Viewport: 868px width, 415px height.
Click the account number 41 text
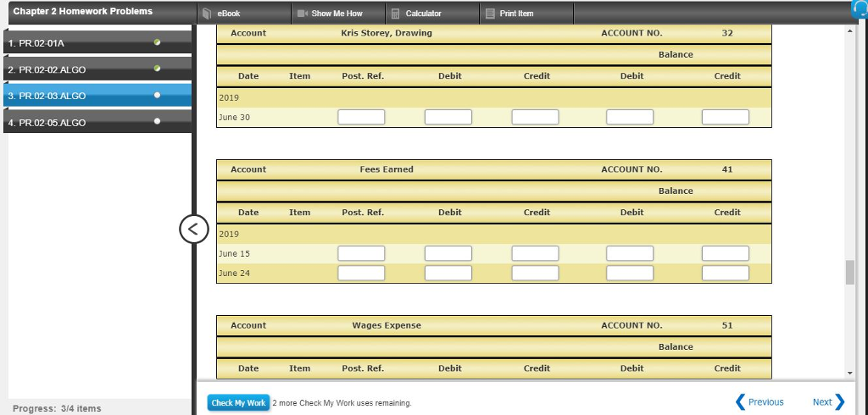[x=726, y=169]
